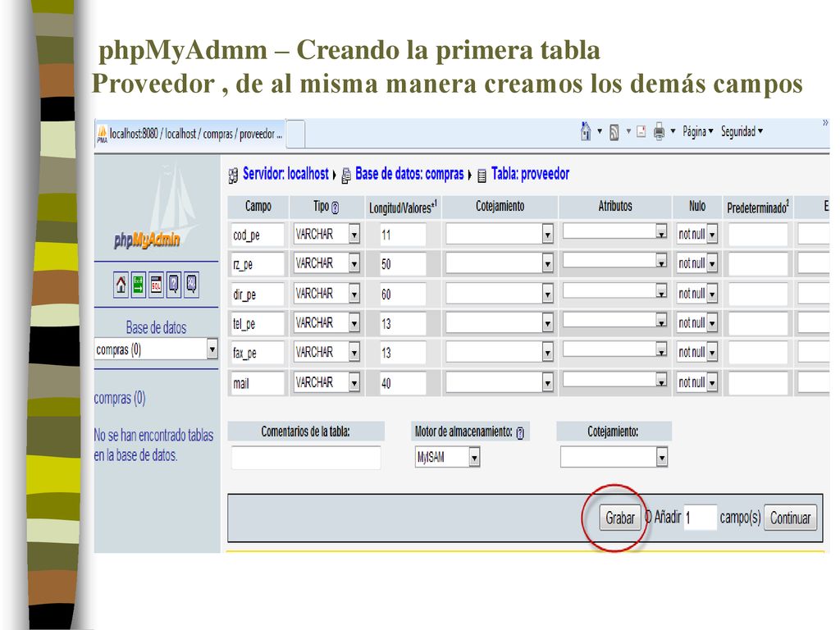This screenshot has height=630, width=840.
Task: Open the MyISAM storage engine dropdown
Action: coord(473,458)
